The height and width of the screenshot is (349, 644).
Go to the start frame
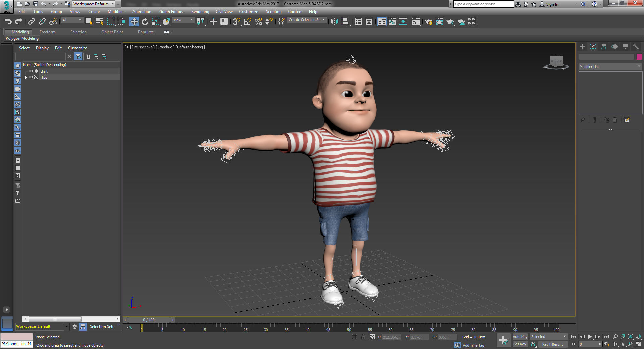click(574, 337)
